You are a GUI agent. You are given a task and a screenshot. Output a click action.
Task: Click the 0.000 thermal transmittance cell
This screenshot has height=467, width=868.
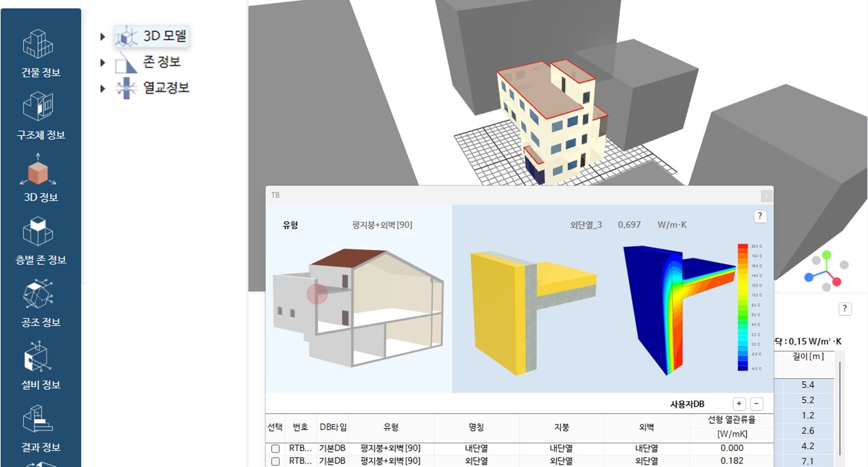coord(732,449)
